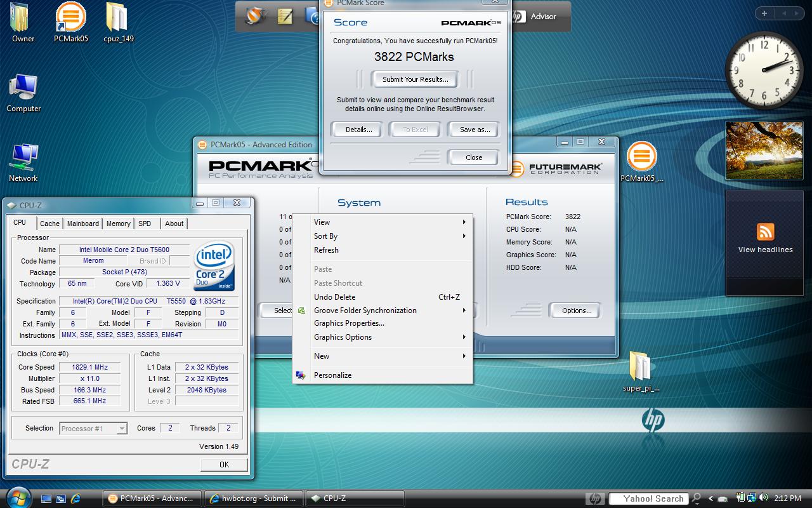This screenshot has width=812, height=508.
Task: Click the clock time 2:12 PM
Action: coord(788,498)
